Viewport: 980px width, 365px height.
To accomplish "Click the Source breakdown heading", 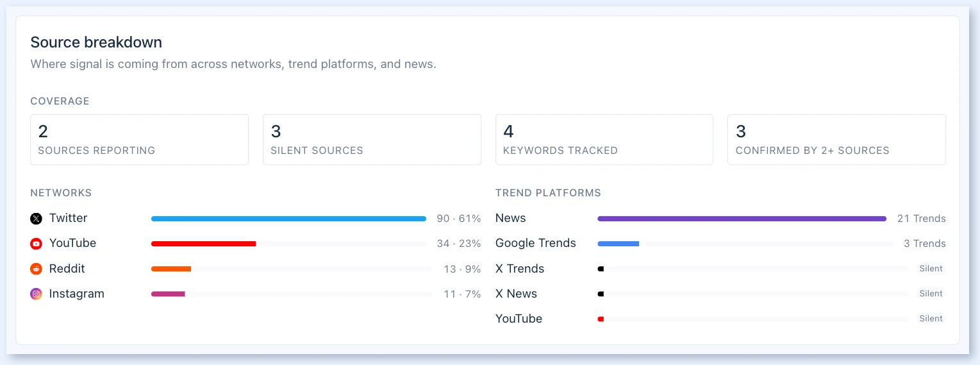I will point(96,42).
